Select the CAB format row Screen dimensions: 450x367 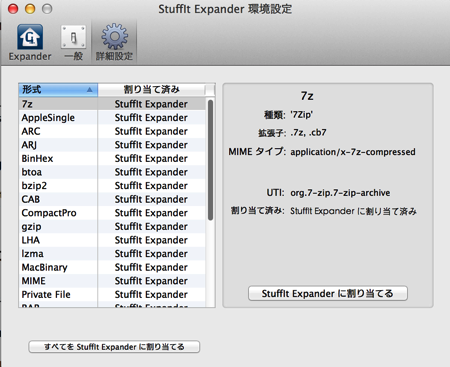(112, 199)
